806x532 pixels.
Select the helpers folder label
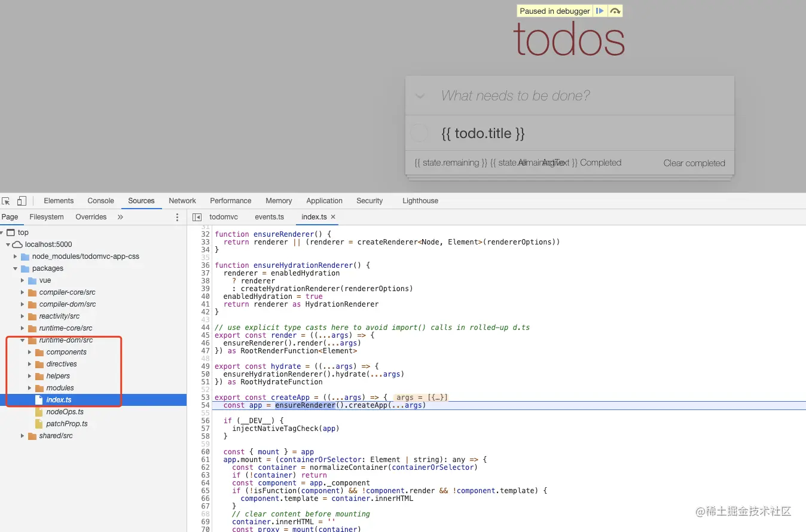(58, 376)
